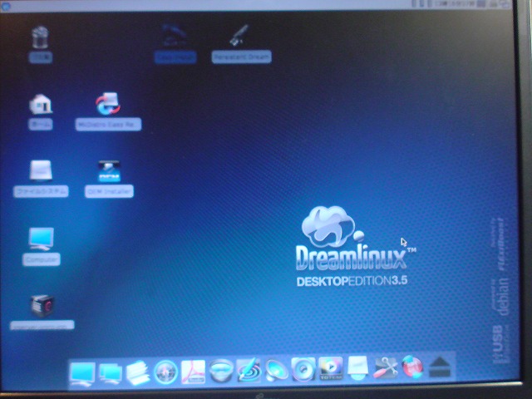532x399 pixels.
Task: Open the boxed speaker music player in the dock
Action: pos(303,369)
